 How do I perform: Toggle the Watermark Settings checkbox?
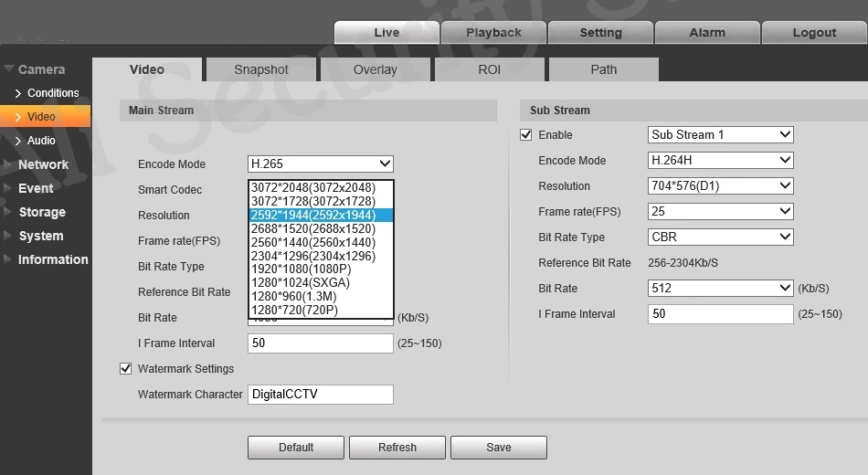pos(126,369)
